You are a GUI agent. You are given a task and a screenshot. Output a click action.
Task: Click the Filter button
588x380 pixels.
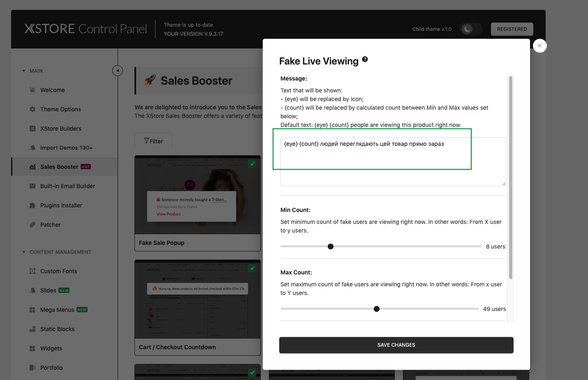(153, 141)
